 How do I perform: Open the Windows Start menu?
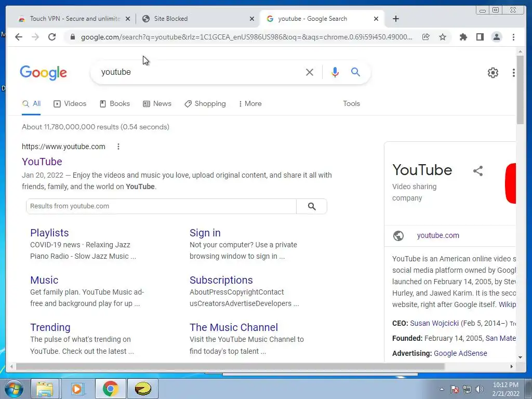14,389
